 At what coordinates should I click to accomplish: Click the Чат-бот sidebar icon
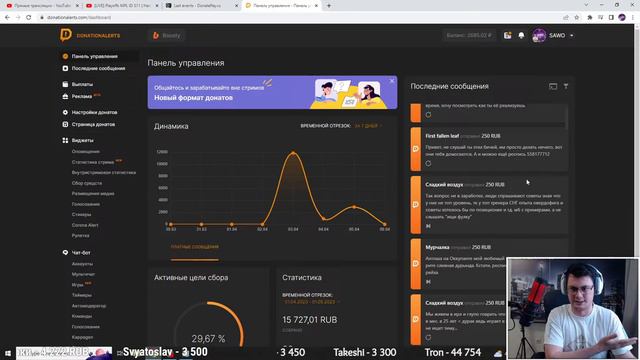click(65, 253)
